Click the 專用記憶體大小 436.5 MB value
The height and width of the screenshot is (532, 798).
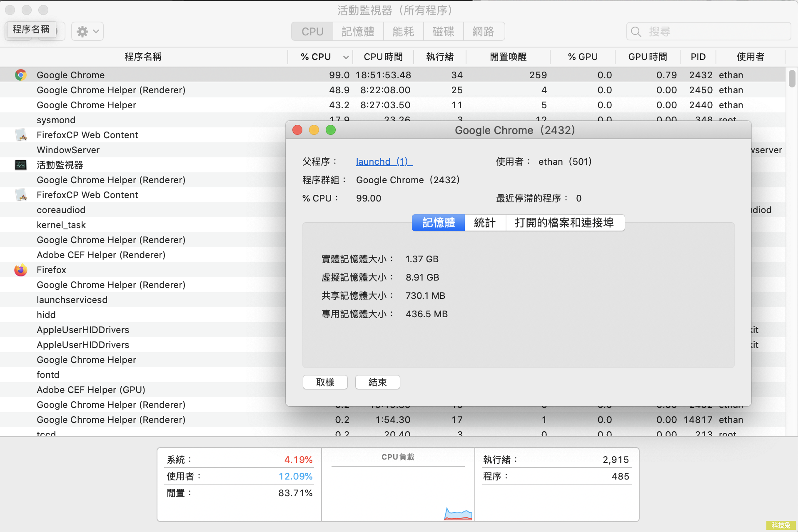pos(426,314)
